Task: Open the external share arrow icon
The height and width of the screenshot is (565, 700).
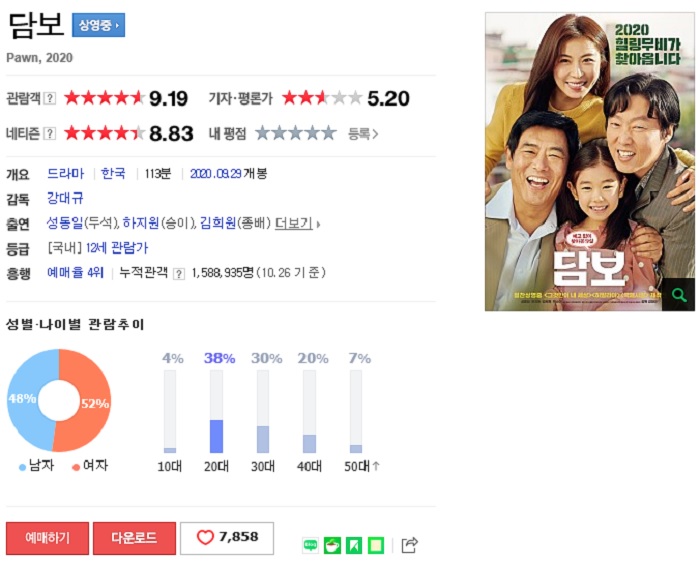Action: [409, 545]
